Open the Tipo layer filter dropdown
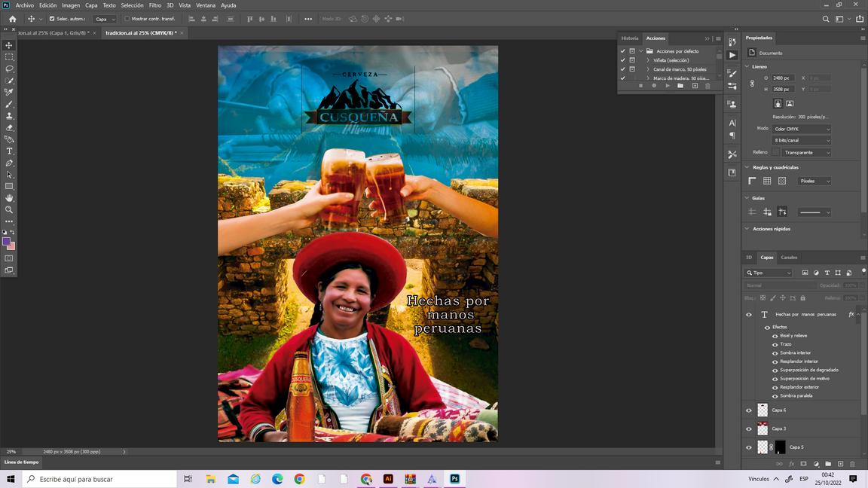 (x=769, y=273)
